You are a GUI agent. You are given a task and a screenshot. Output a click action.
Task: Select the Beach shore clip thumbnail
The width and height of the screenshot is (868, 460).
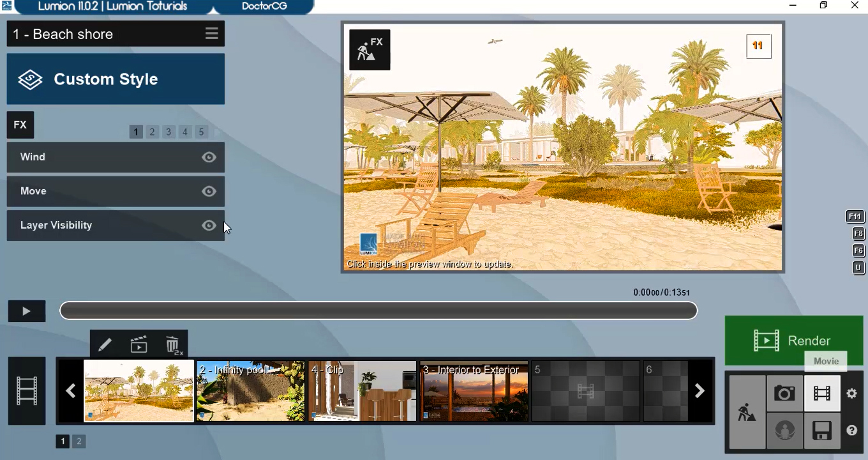pos(138,391)
